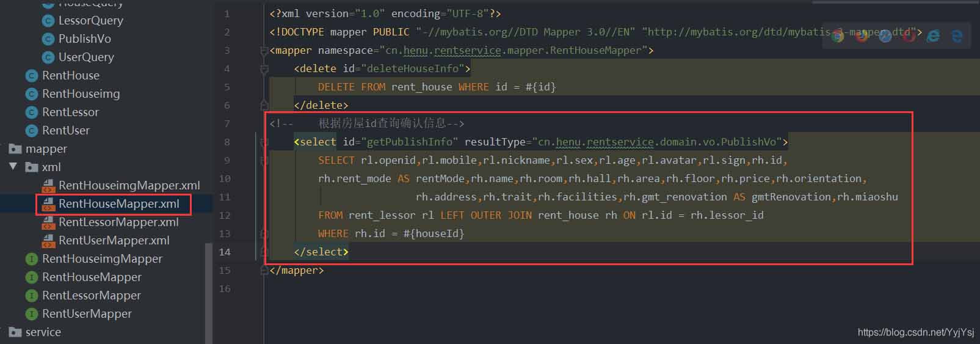Click XML file icon of RentLessorMapper.xml
This screenshot has height=344, width=980.
[x=48, y=222]
